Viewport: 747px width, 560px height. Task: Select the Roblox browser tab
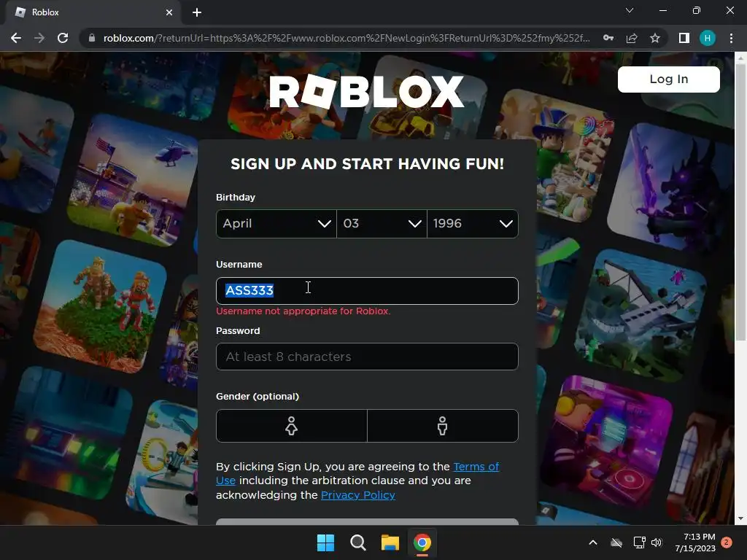(93, 12)
